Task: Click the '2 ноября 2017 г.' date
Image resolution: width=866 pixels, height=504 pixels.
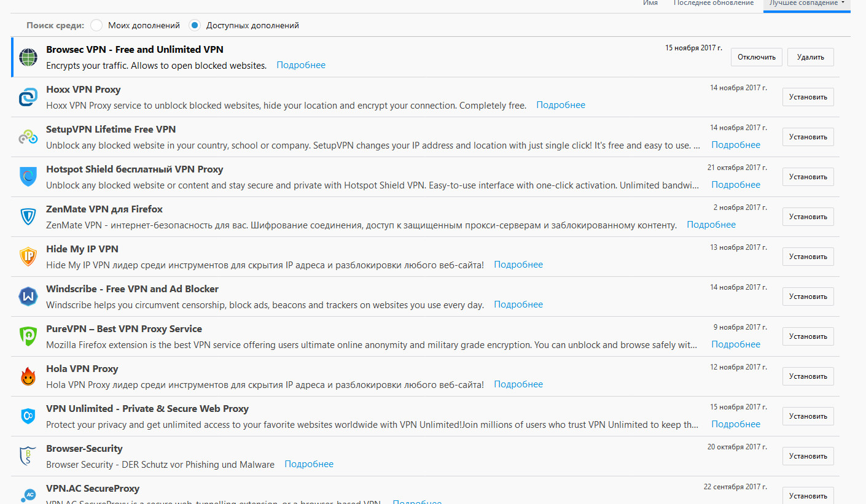Action: point(740,207)
